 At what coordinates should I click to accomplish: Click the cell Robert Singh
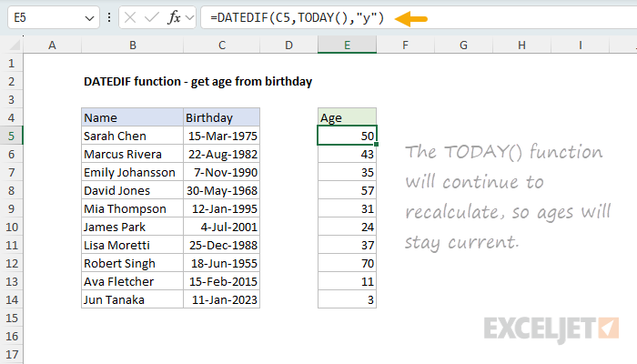pos(133,263)
